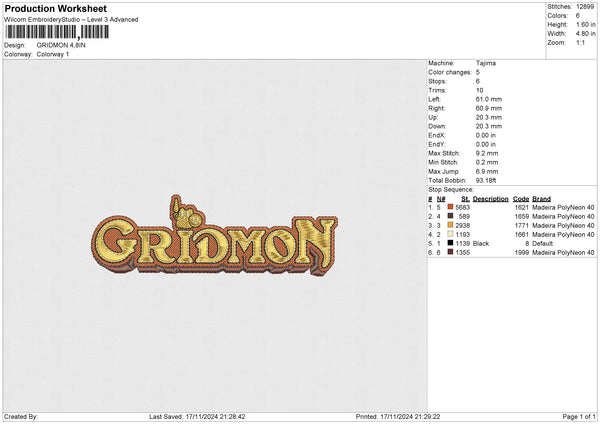
Task: Click the orange swatch for code 1621
Action: coord(450,207)
